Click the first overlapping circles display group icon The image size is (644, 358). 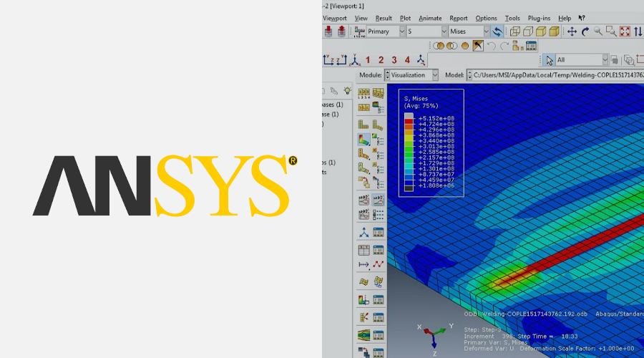[x=439, y=46]
